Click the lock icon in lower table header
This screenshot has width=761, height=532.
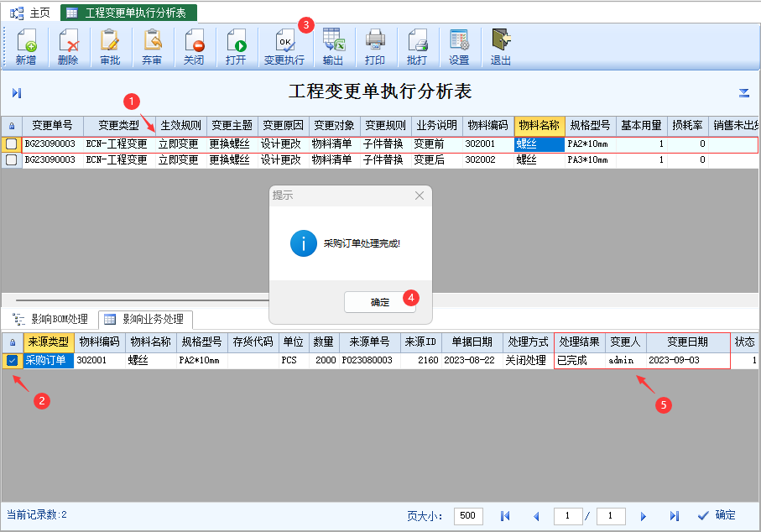(13, 342)
